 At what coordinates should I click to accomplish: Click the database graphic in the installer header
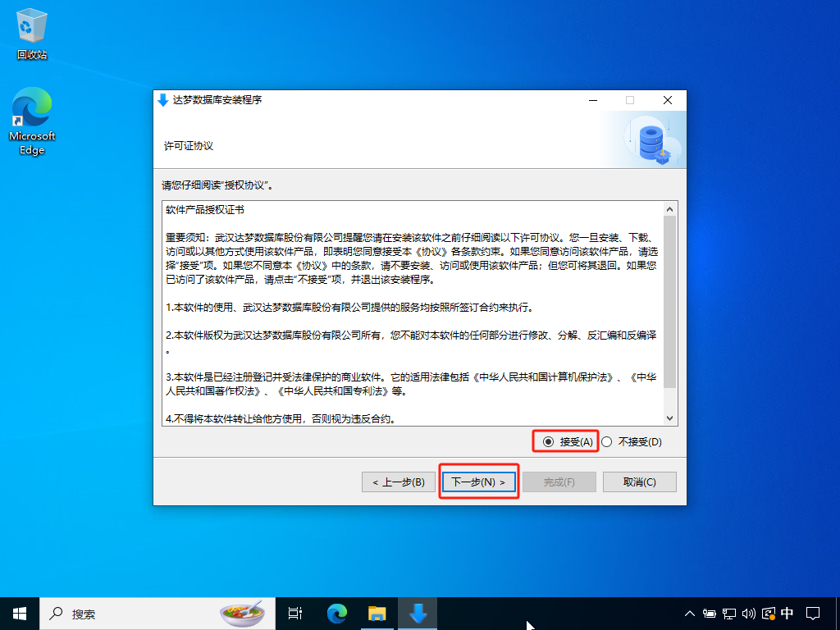[653, 141]
